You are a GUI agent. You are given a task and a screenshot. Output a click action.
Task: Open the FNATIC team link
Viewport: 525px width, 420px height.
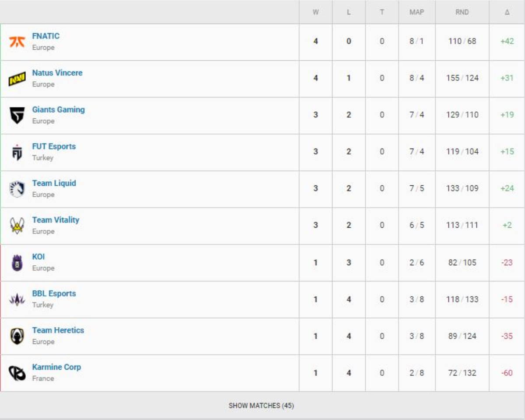pyautogui.click(x=46, y=36)
